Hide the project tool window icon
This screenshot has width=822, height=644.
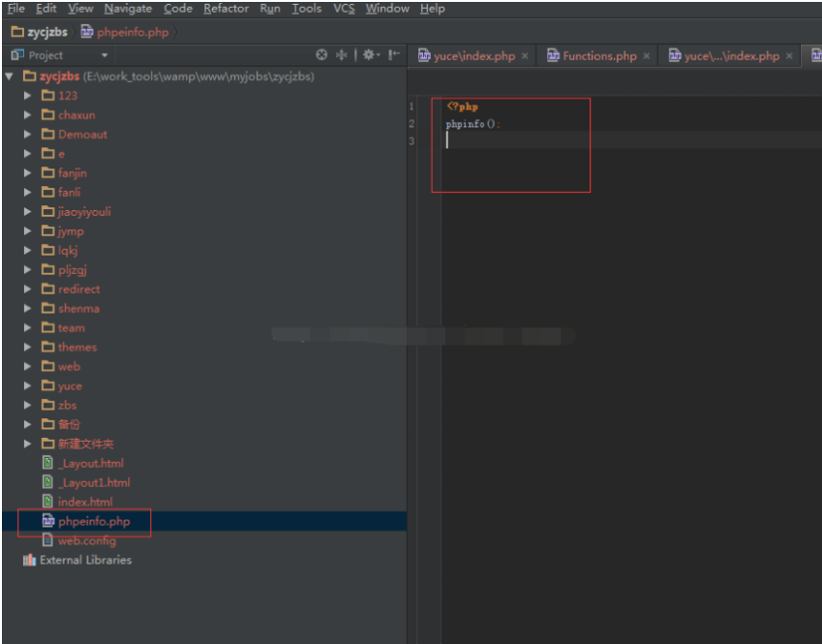pyautogui.click(x=394, y=54)
